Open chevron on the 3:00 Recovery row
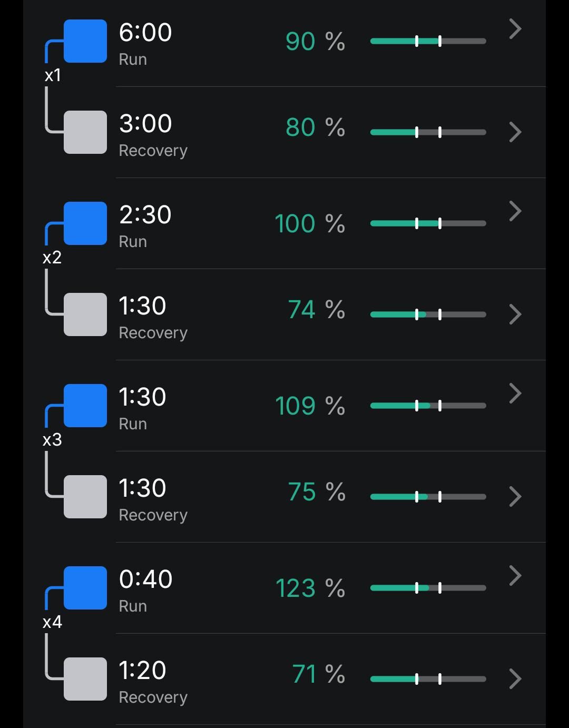Viewport: 569px width, 728px height. (515, 132)
